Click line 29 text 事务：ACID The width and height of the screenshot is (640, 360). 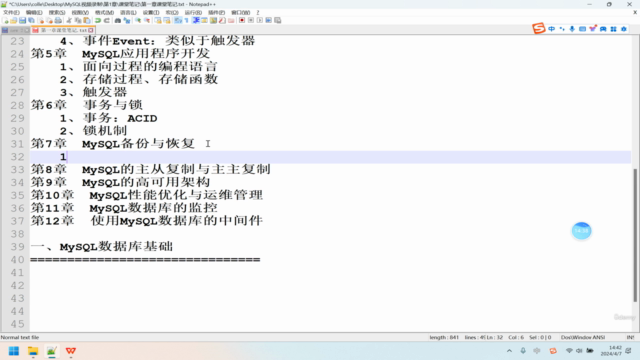(120, 118)
